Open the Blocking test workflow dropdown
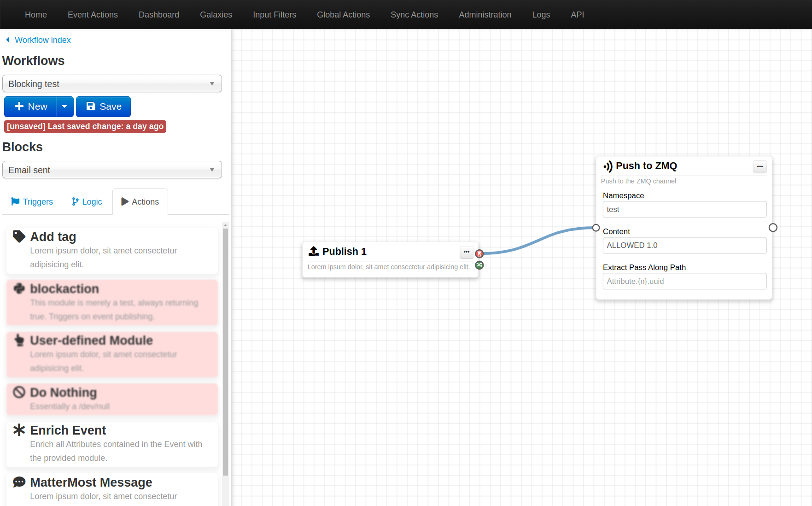Screen dimensions: 812x506 (112, 84)
